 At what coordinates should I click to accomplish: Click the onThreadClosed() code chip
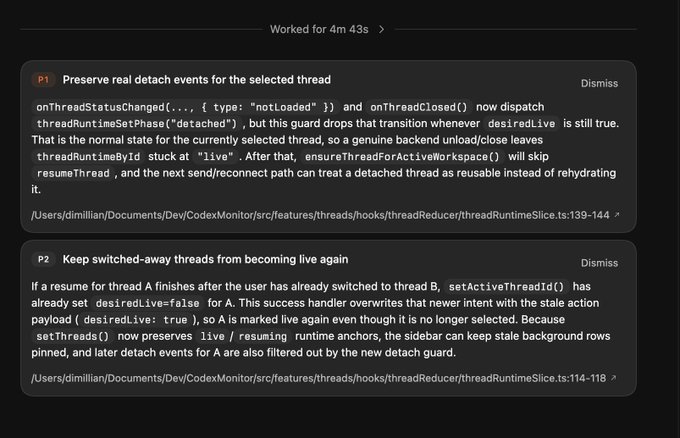pyautogui.click(x=418, y=106)
